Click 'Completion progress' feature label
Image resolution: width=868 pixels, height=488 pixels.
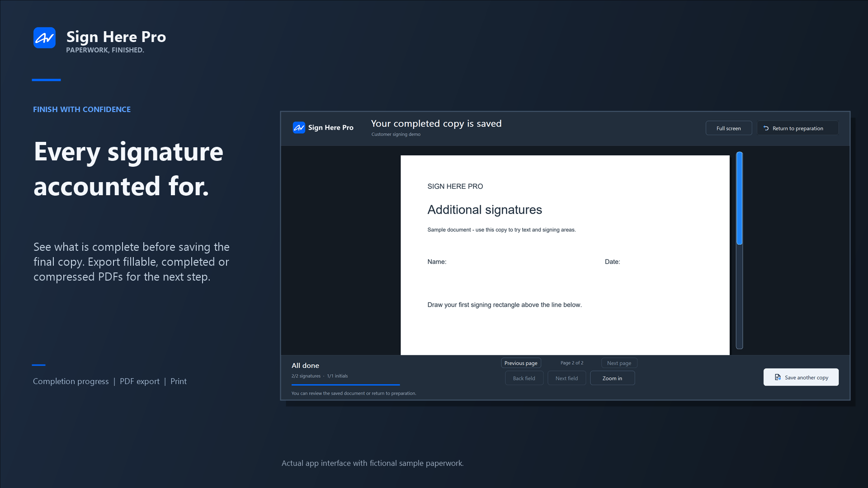(x=71, y=381)
